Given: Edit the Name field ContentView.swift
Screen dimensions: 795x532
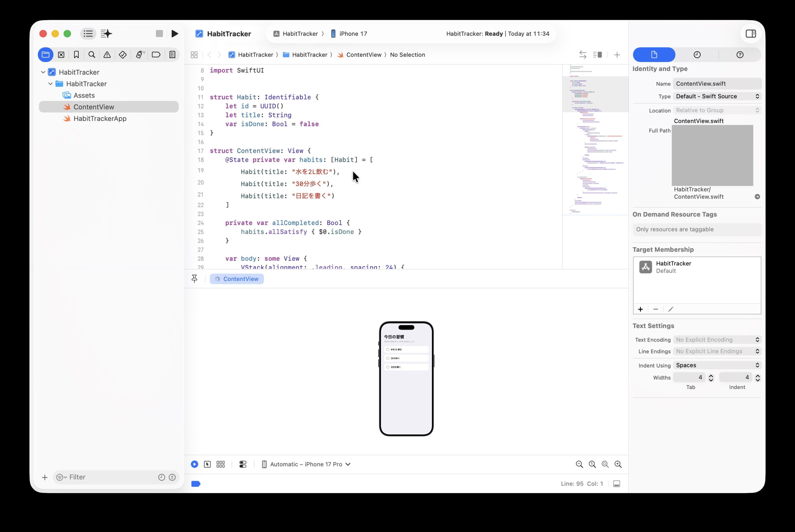Looking at the screenshot, I should (717, 84).
